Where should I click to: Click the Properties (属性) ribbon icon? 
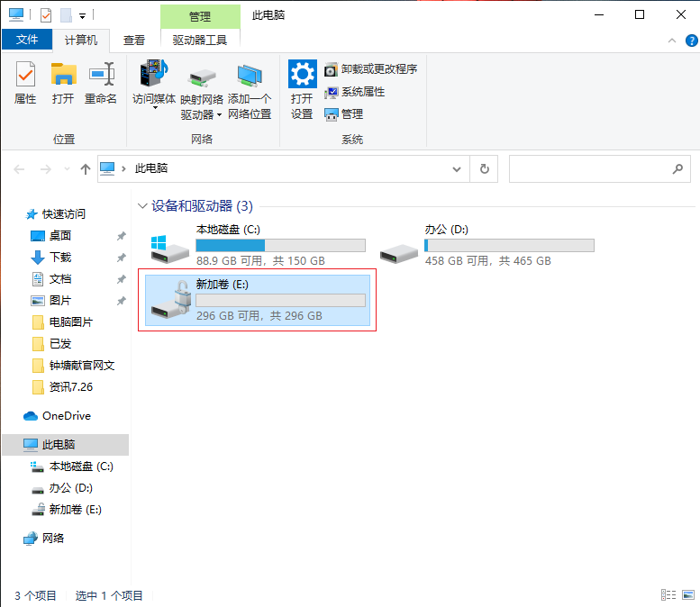[x=25, y=83]
